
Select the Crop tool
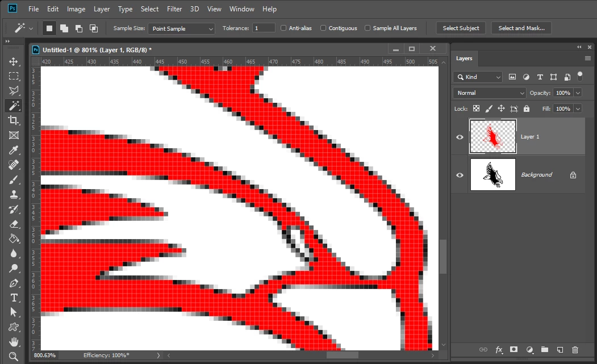pyautogui.click(x=14, y=120)
